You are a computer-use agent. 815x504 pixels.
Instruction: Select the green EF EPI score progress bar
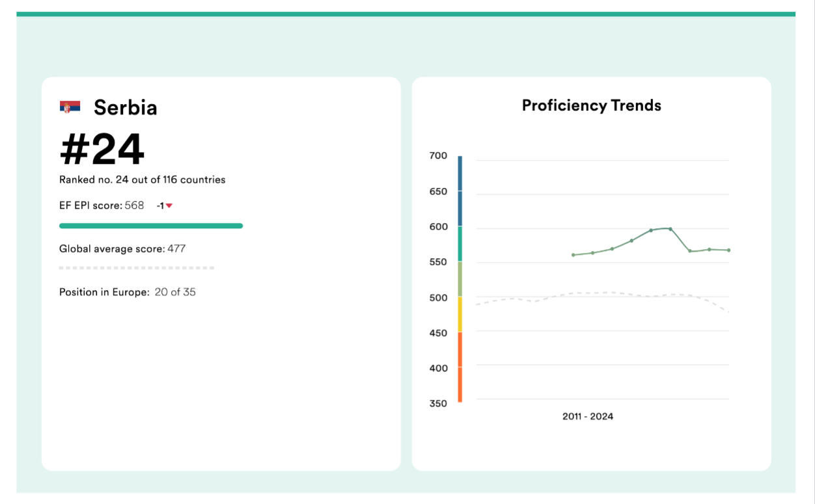pyautogui.click(x=151, y=226)
